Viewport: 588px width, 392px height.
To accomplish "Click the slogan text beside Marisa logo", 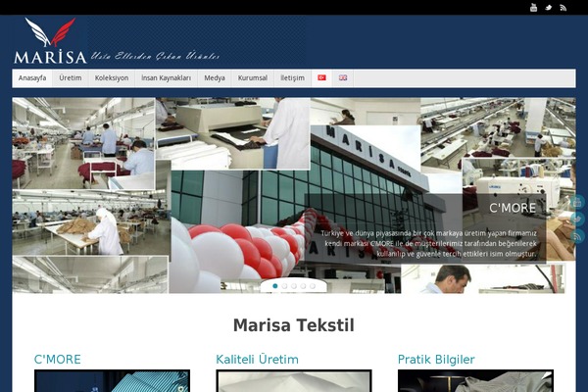I will 155,56.
